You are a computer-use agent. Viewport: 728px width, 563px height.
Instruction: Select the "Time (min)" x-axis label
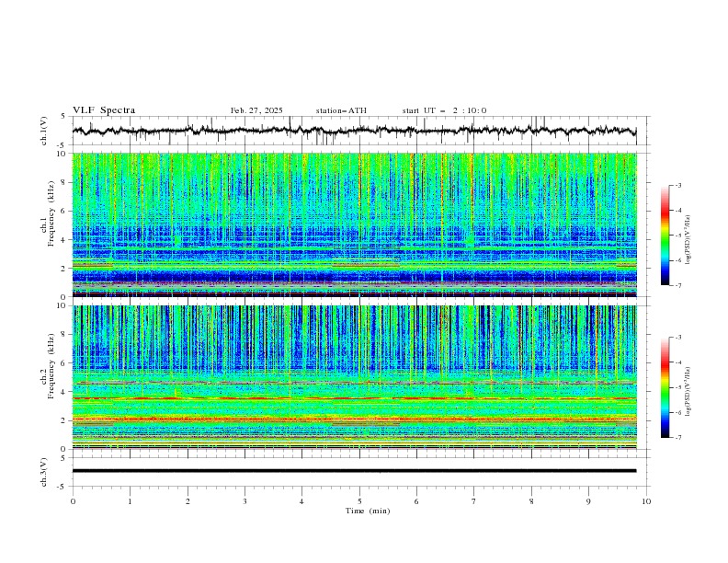pyautogui.click(x=368, y=511)
